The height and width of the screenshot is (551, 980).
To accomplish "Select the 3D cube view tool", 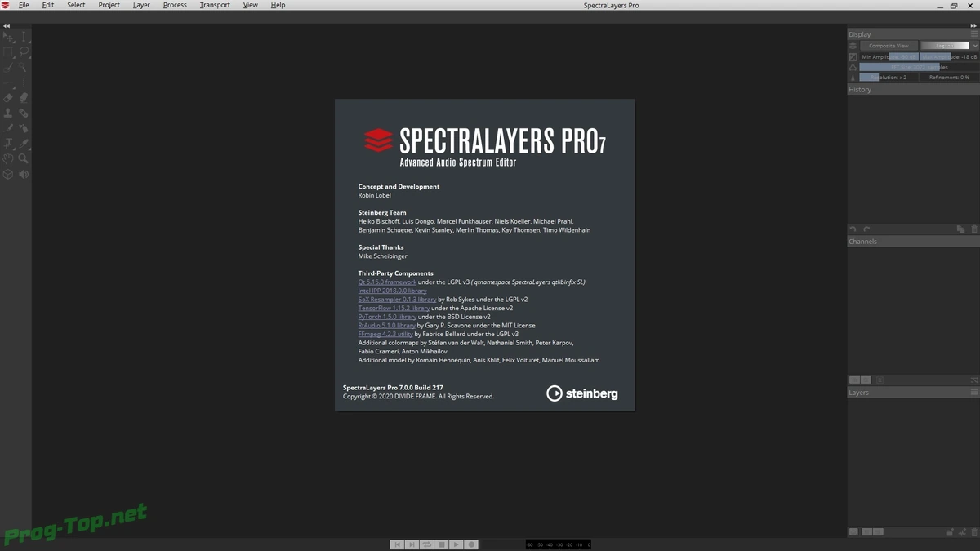I will click(x=8, y=174).
